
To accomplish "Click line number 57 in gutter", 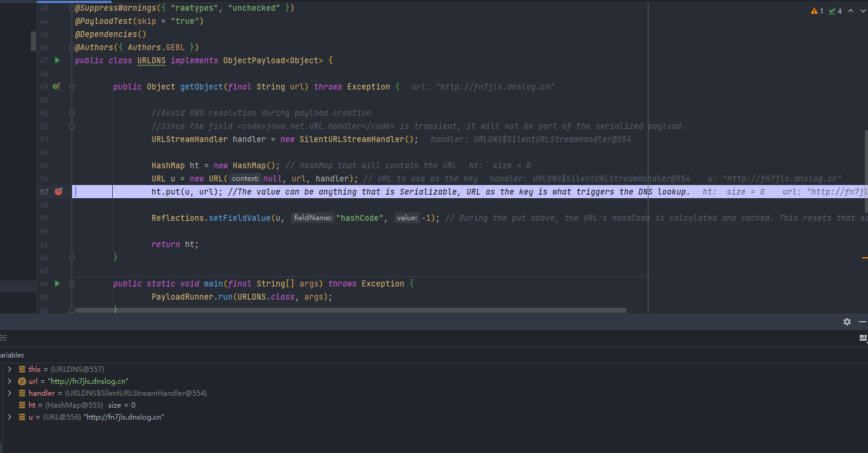I will click(x=44, y=192).
